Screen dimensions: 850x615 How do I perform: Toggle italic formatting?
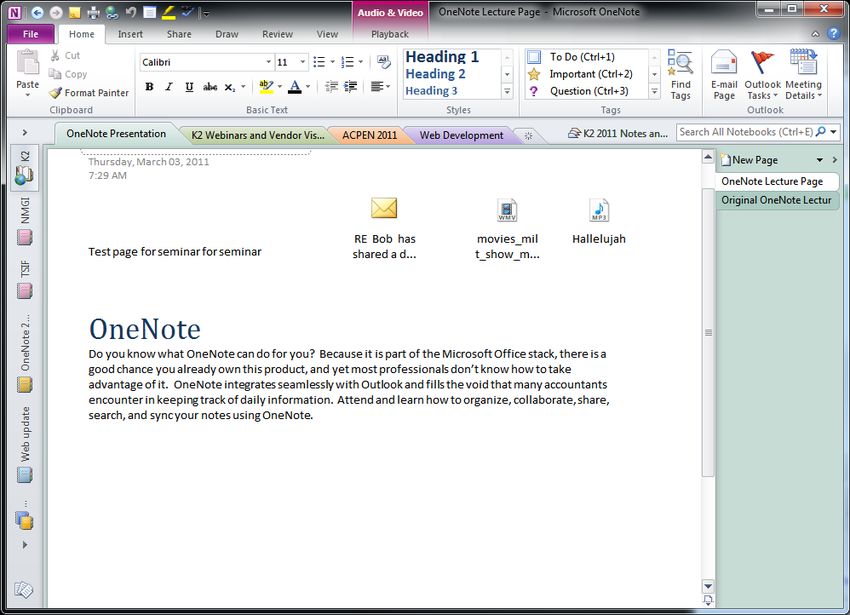169,86
